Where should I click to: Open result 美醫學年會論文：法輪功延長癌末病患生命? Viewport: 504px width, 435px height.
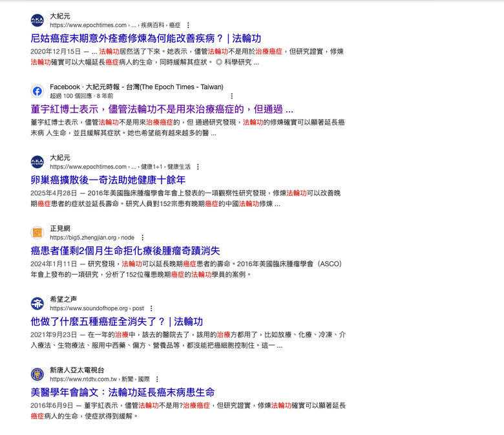[x=123, y=392]
